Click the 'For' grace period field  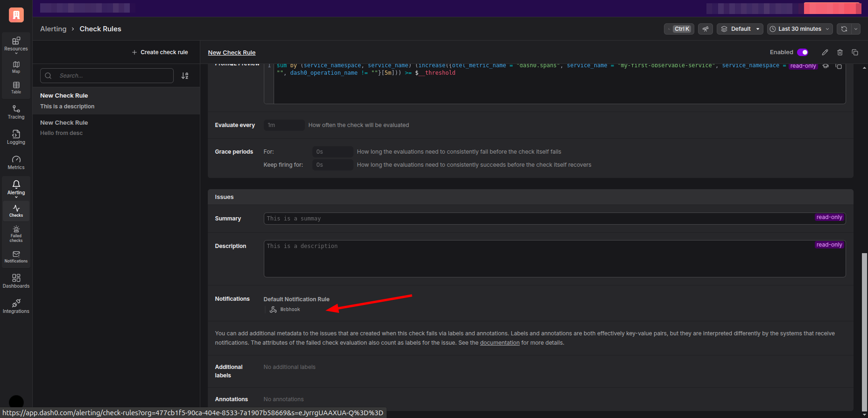point(332,152)
